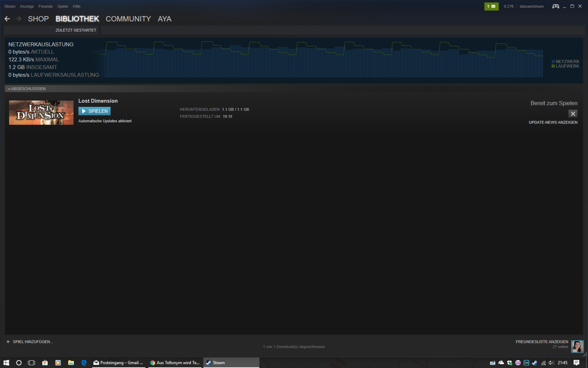The height and width of the screenshot is (368, 588).
Task: Click the 'Bereit zum Spielen' status text
Action: click(x=554, y=103)
